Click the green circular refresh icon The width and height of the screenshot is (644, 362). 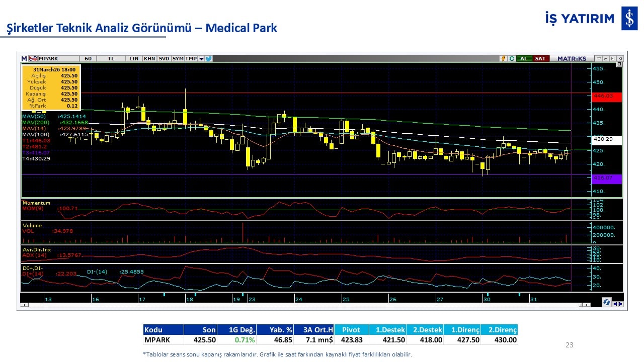coord(512,59)
